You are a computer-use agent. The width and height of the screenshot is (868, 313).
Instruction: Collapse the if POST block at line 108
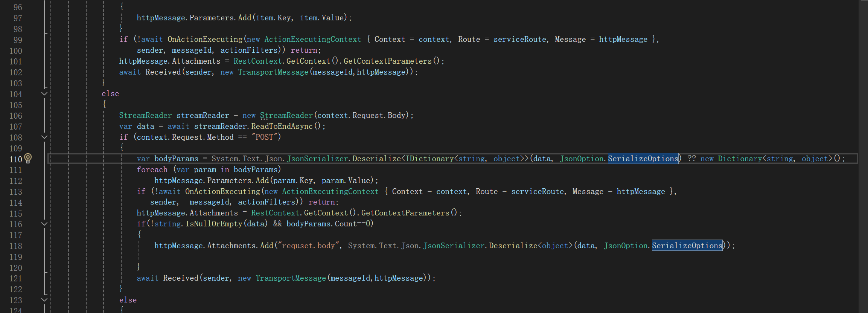pyautogui.click(x=44, y=137)
